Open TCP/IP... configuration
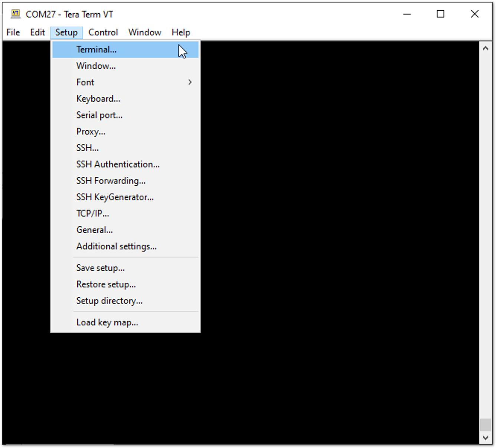 click(92, 214)
